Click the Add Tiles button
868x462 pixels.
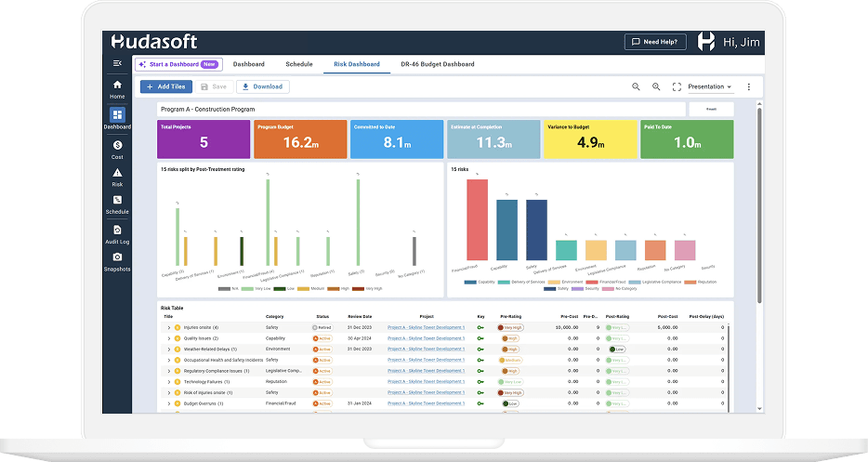click(x=166, y=86)
